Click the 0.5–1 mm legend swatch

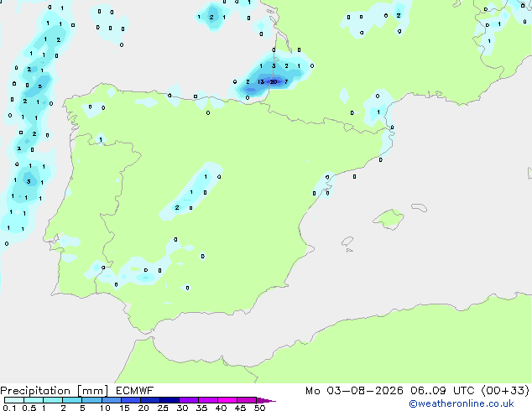point(34,400)
